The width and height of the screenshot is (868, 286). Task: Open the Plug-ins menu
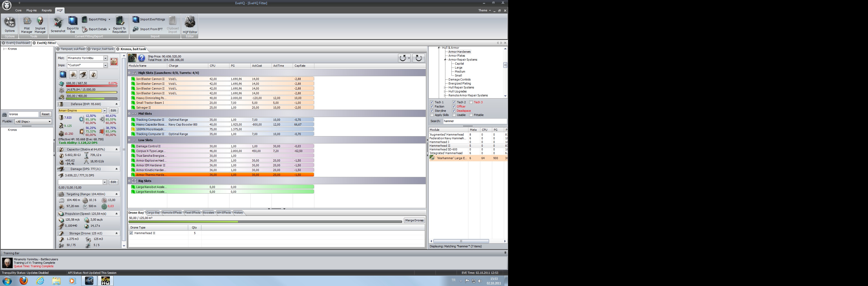coord(31,10)
